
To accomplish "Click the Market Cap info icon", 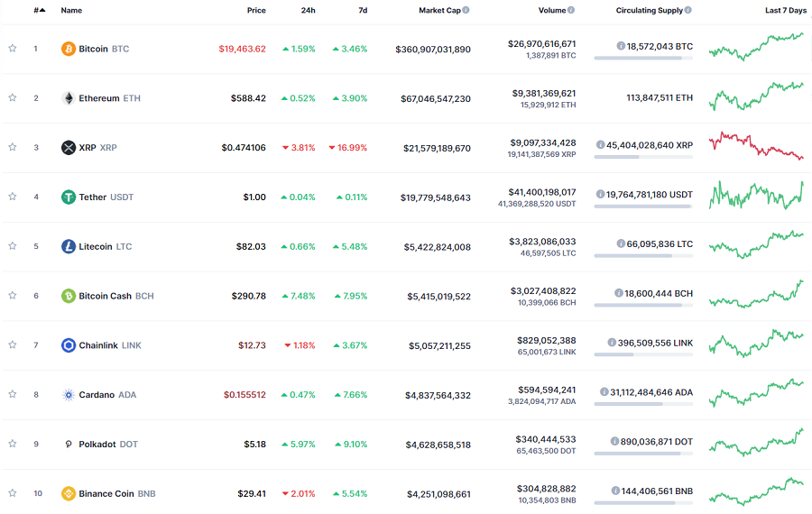I will pyautogui.click(x=466, y=10).
